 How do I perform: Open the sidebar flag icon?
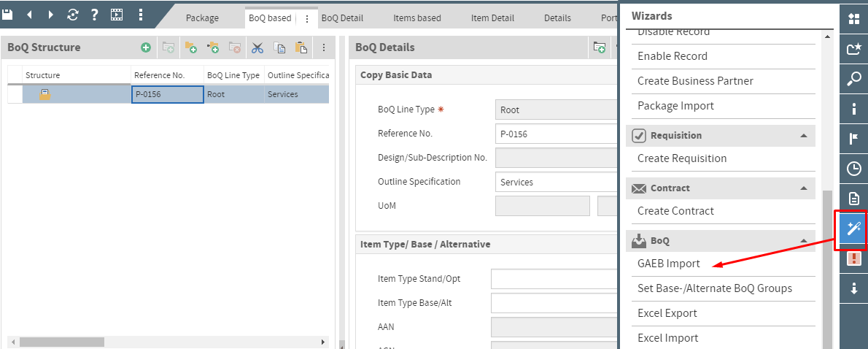pyautogui.click(x=853, y=139)
